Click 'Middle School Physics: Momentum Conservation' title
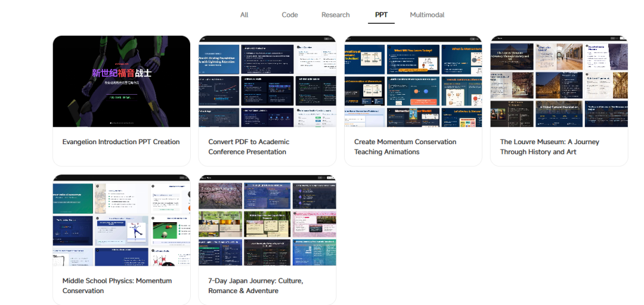This screenshot has width=644, height=305. (117, 286)
